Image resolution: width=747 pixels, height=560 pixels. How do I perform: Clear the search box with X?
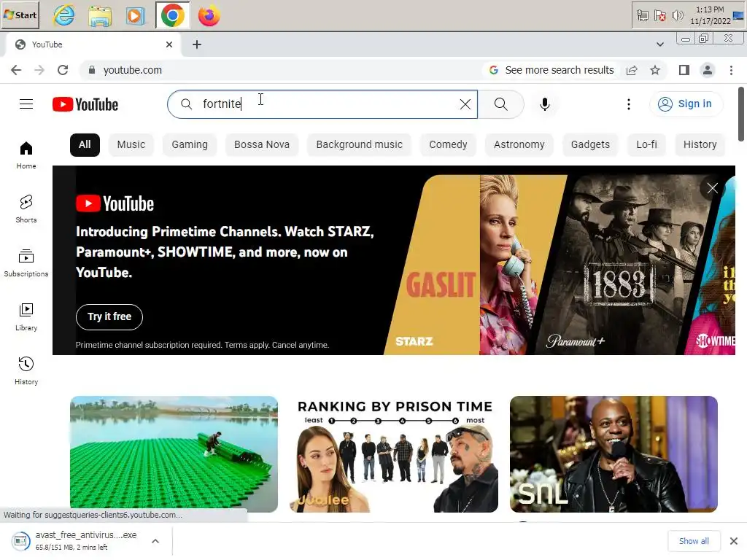(465, 104)
